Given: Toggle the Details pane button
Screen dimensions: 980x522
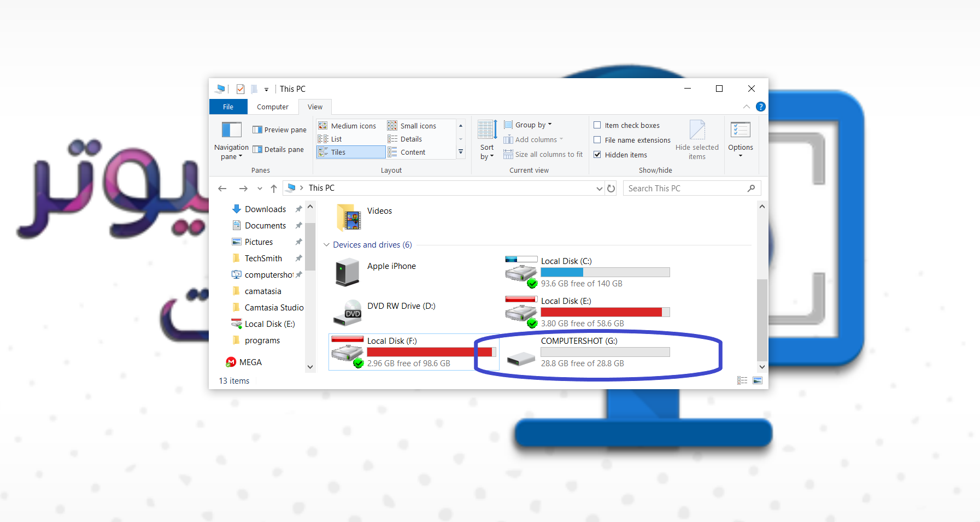Looking at the screenshot, I should click(278, 149).
